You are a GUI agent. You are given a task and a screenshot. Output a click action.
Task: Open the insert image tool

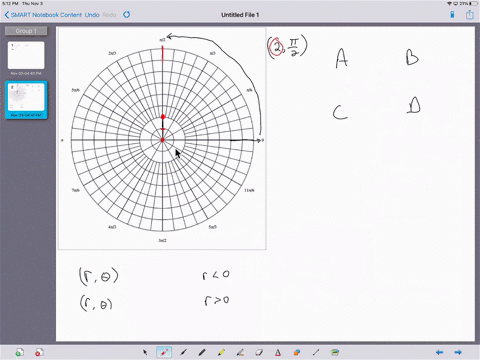tap(335, 352)
